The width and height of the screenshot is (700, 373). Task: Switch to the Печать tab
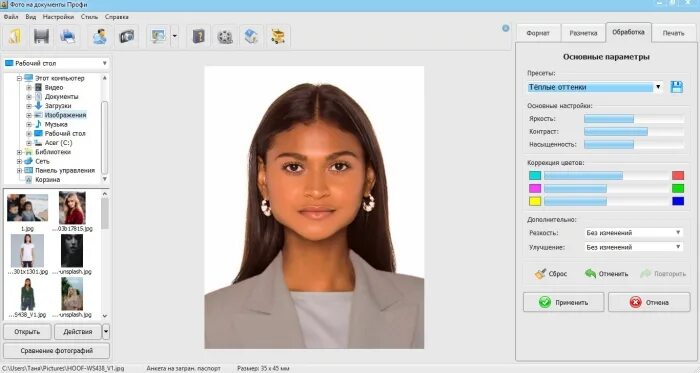coord(673,33)
